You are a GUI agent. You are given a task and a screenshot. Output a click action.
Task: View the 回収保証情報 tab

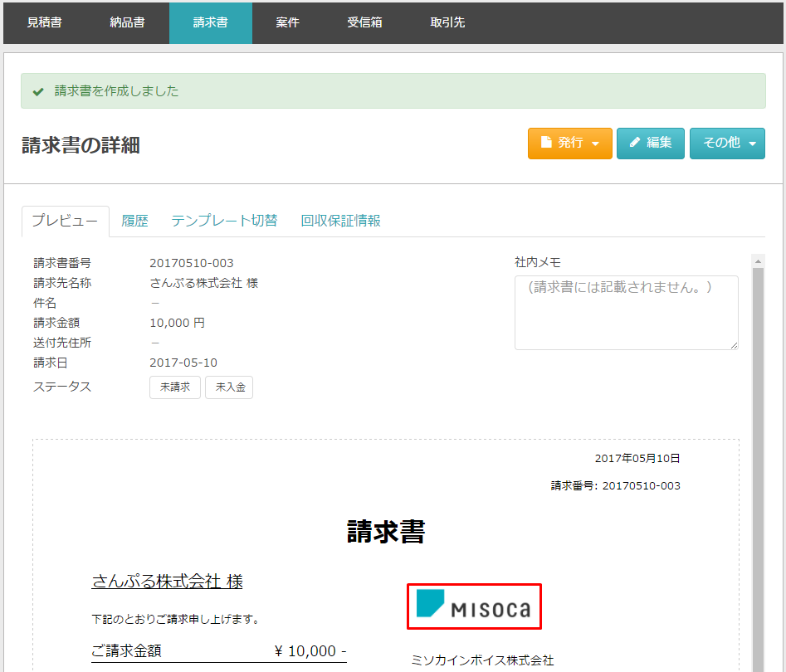tap(340, 221)
